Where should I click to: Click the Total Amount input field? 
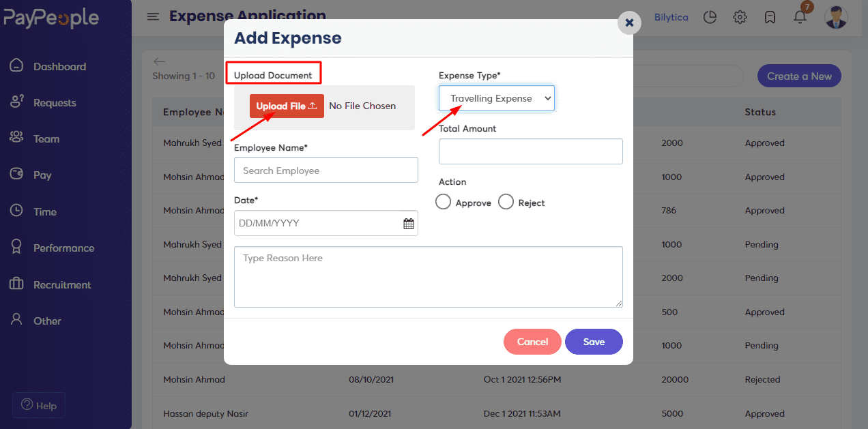530,151
